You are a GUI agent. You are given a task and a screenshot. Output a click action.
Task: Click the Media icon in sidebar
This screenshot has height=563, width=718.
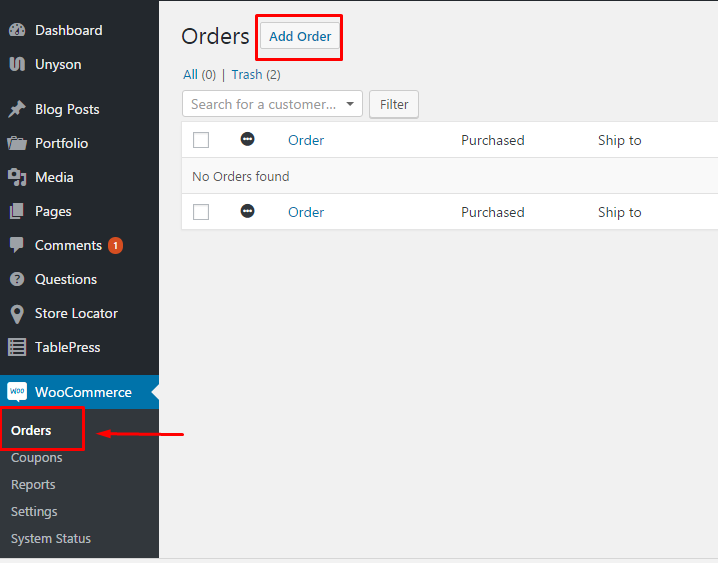17,177
